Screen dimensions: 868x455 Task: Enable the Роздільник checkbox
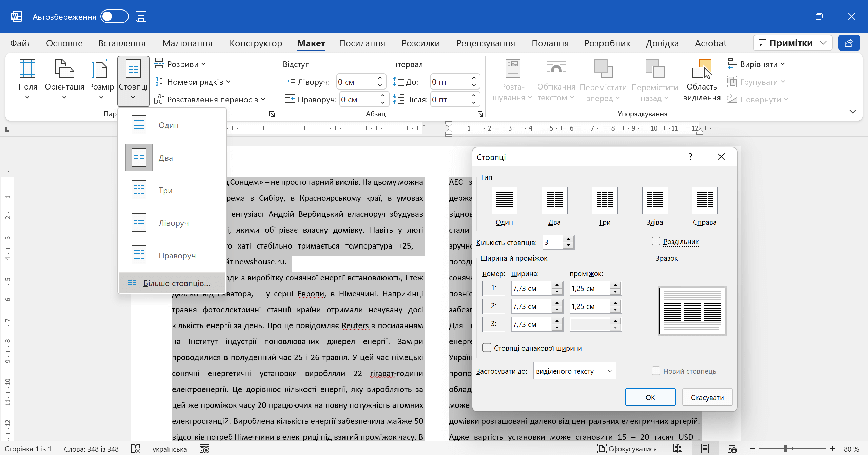656,241
